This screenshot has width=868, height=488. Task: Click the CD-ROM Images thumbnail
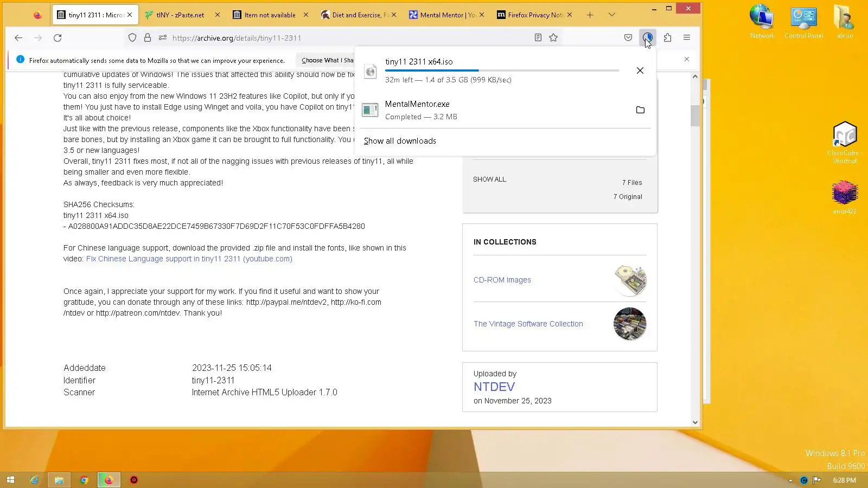click(630, 280)
